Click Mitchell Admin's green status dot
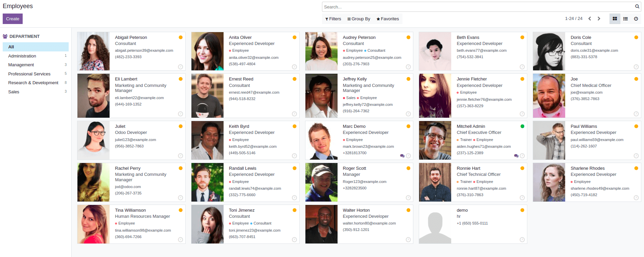This screenshot has height=257, width=644. pyautogui.click(x=522, y=126)
